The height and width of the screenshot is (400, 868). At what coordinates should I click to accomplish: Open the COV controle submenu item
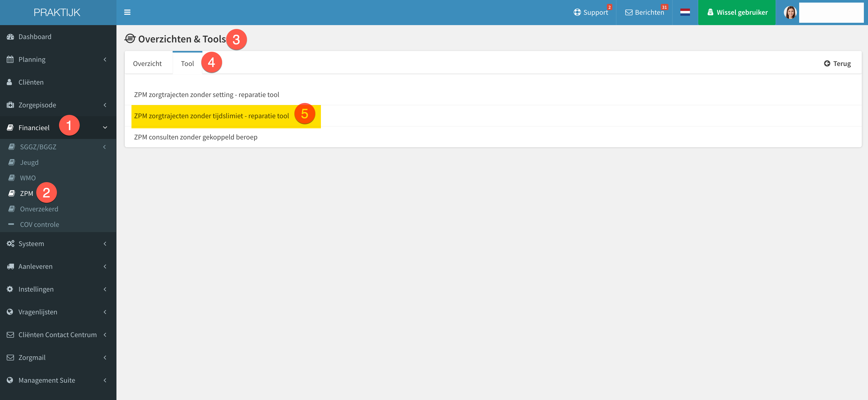click(x=58, y=224)
